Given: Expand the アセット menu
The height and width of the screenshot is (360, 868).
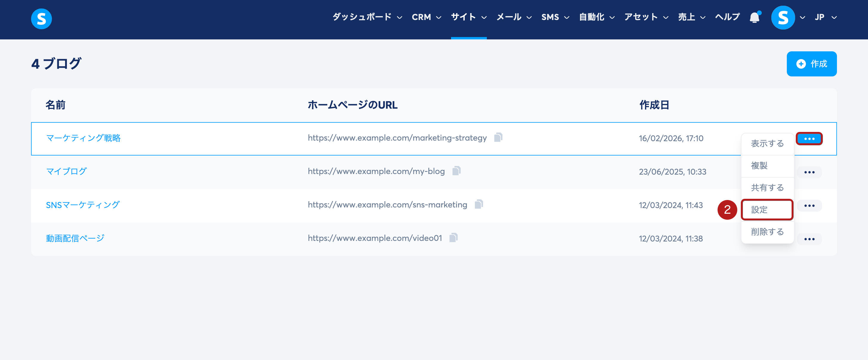Looking at the screenshot, I should point(646,17).
